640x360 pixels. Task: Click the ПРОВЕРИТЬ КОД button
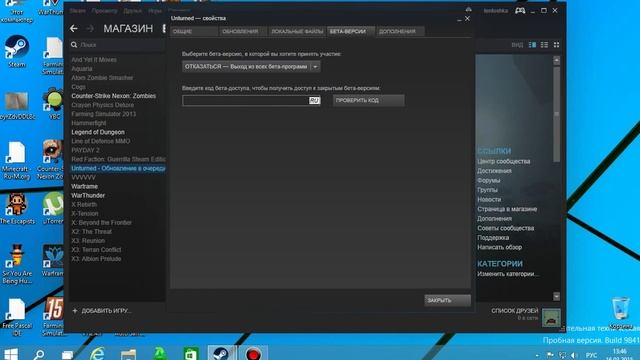pos(369,100)
